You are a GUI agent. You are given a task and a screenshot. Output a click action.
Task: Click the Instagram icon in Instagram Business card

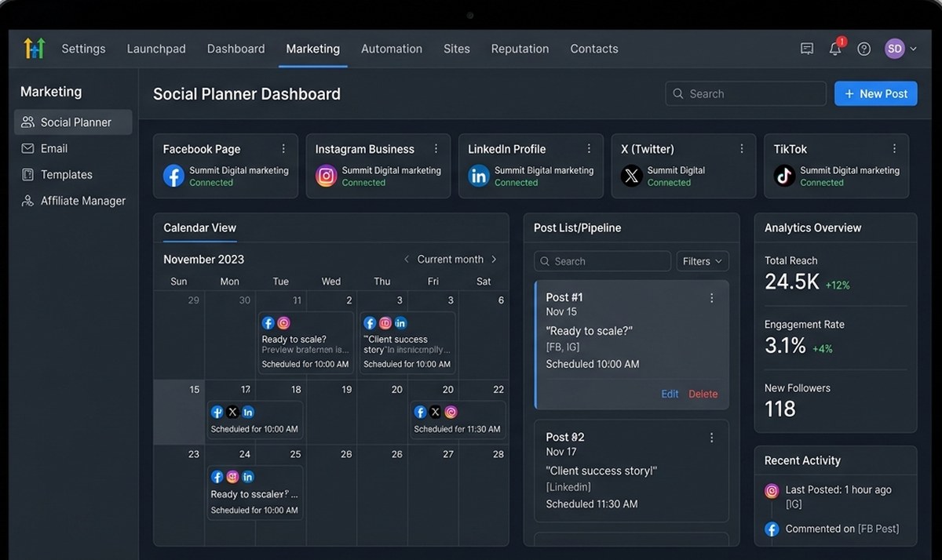[x=326, y=176]
